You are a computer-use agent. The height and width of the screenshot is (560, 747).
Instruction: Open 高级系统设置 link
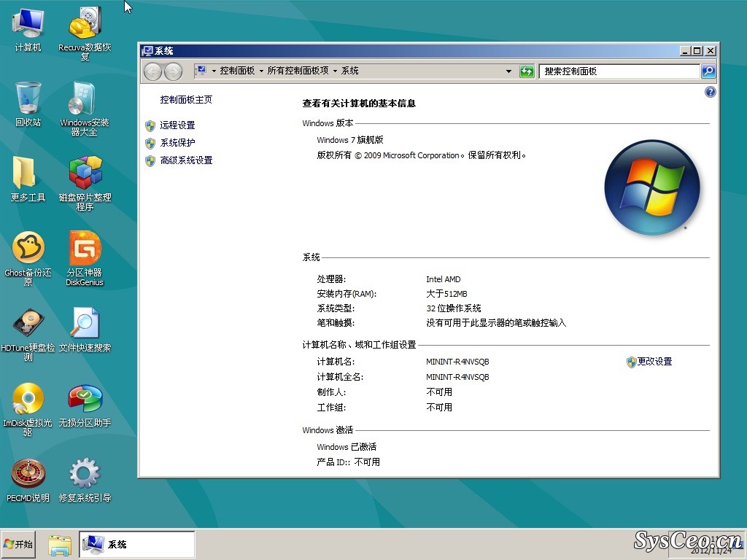coord(186,160)
